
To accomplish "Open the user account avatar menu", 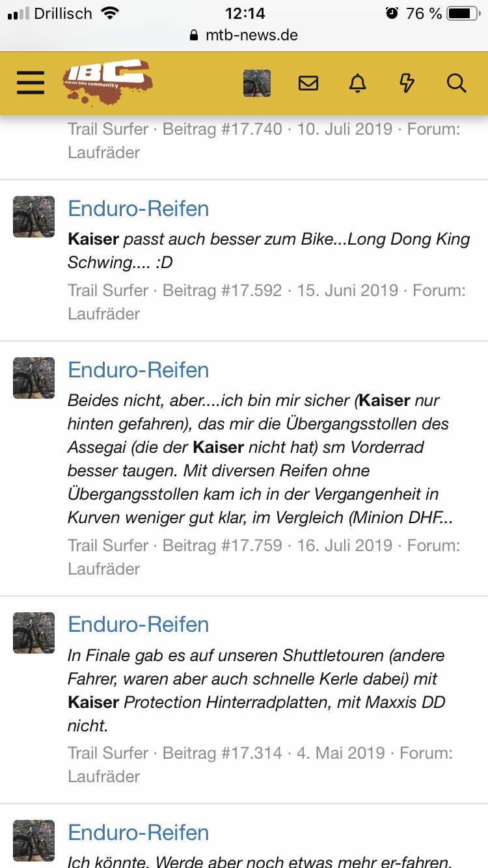I will [x=257, y=83].
